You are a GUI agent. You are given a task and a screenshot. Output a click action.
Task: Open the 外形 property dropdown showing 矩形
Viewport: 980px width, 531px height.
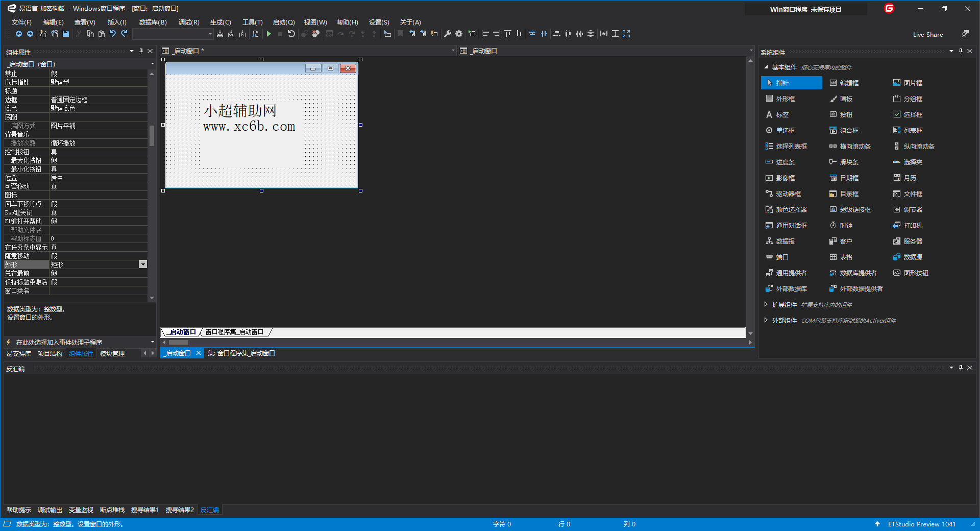143,264
